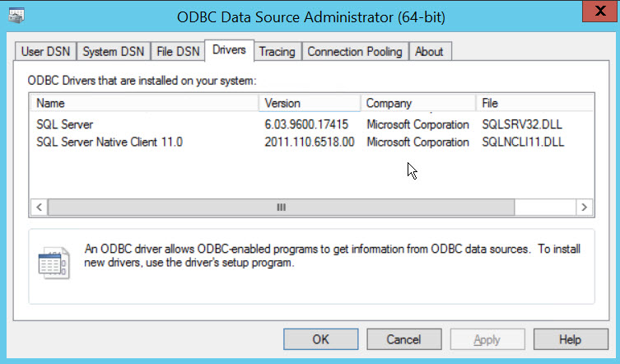Open the System DSN tab
This screenshot has height=364, width=620.
113,51
